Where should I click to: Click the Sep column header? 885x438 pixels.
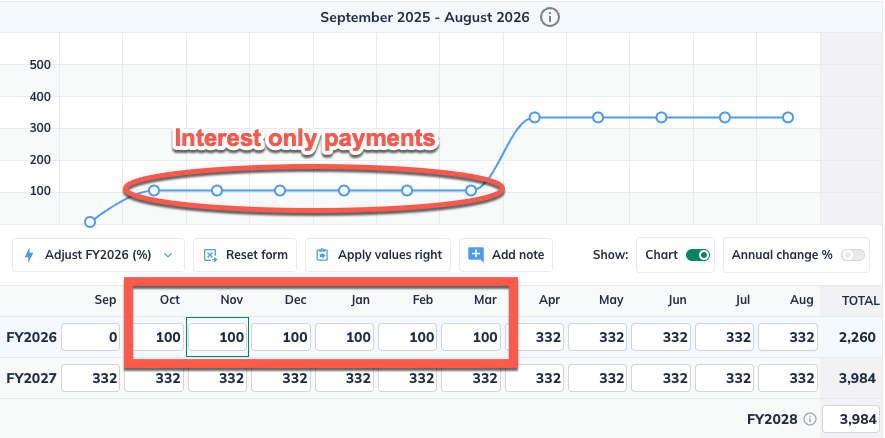pyautogui.click(x=106, y=300)
